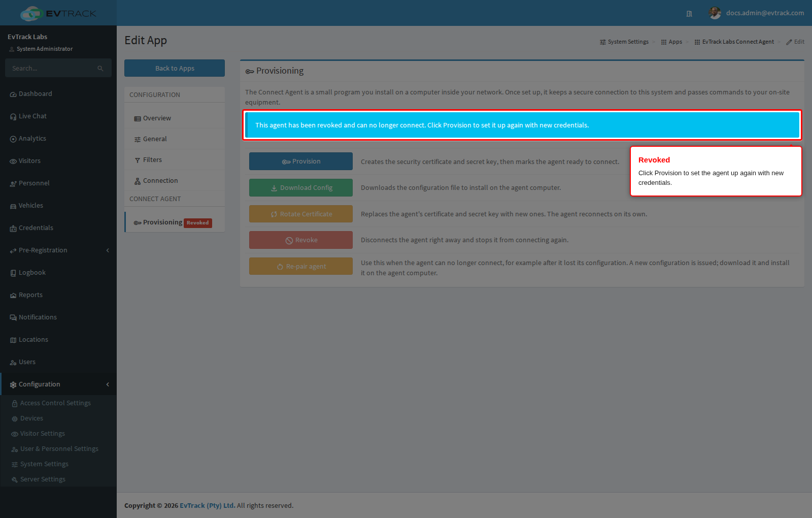Image resolution: width=812 pixels, height=518 pixels.
Task: Open the Logbook page
Action: point(58,273)
